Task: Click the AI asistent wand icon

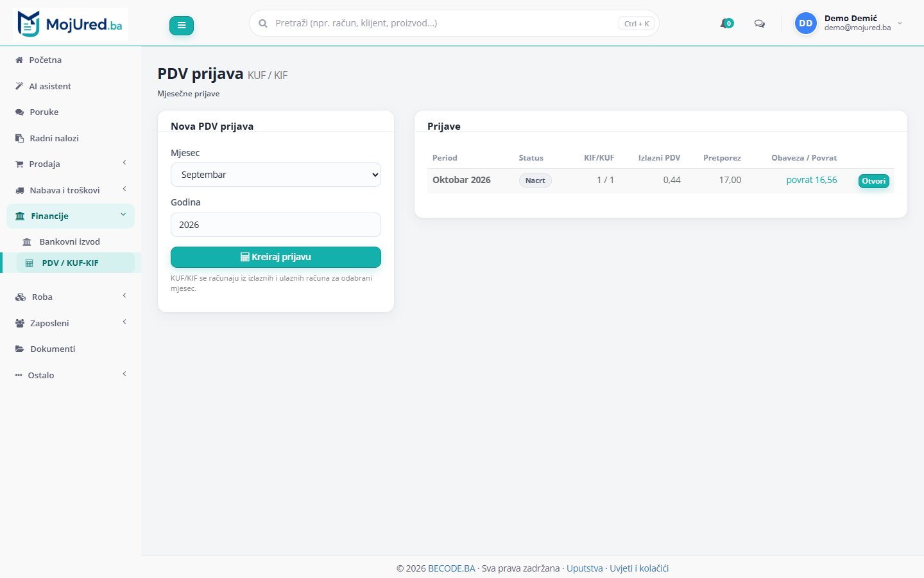Action: click(x=19, y=86)
